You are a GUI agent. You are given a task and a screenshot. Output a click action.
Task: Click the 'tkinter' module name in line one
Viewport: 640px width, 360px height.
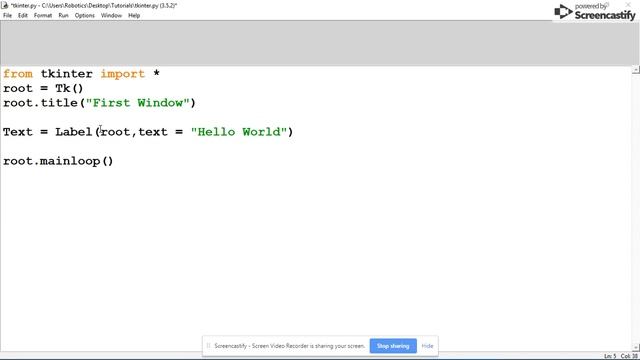pos(67,74)
